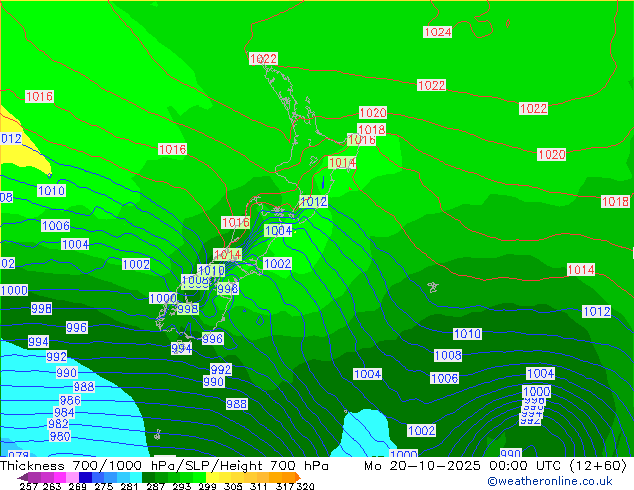Click the forecast date 'Mo 20-10-2025 00:00 UTC (12+60)'

coord(495,465)
